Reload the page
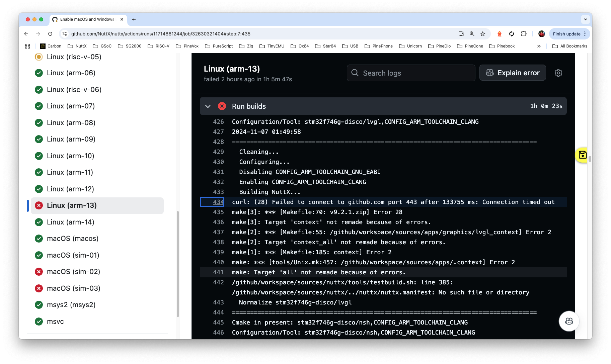Screen dimensions: 611x364 pyautogui.click(x=50, y=34)
